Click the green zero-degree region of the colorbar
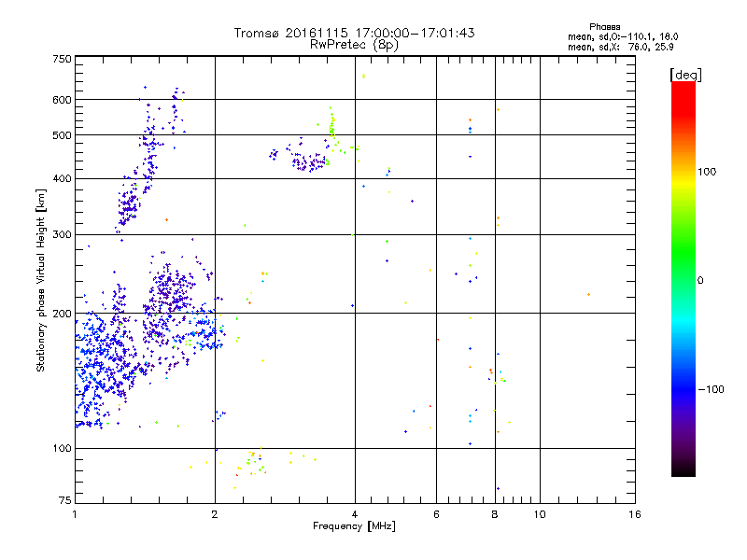This screenshot has height=560, width=747. [684, 280]
